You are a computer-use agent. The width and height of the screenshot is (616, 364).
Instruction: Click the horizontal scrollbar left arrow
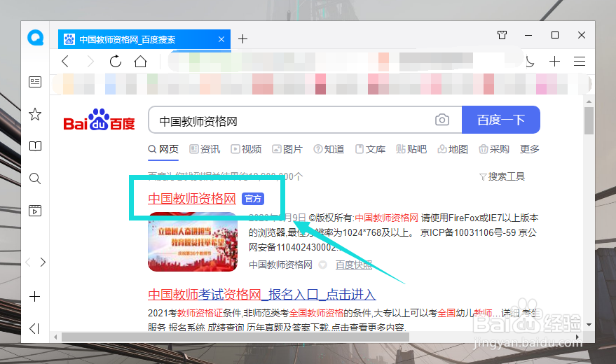tap(55, 337)
